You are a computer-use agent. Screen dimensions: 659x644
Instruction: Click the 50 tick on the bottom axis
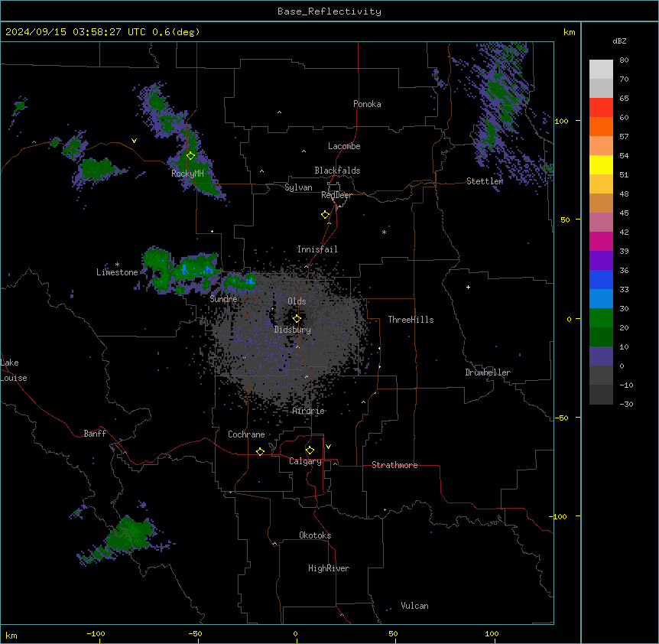[x=393, y=633]
